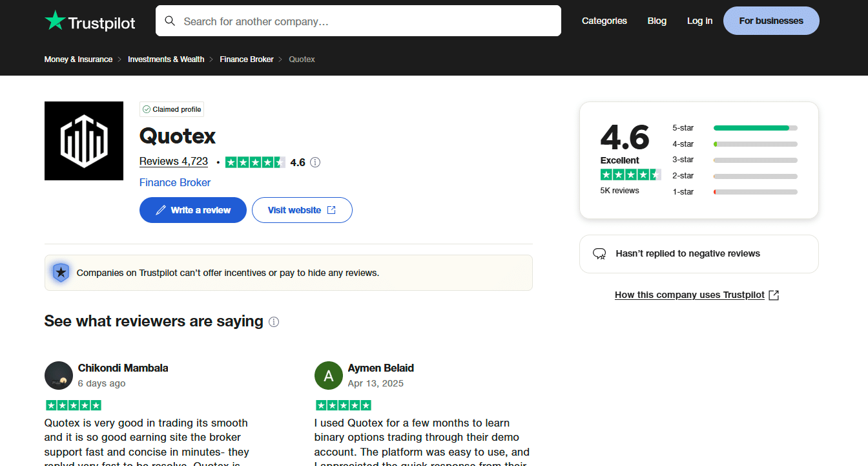Viewport: 868px width, 466px height.
Task: Click star rating under Excellent
Action: click(x=630, y=175)
